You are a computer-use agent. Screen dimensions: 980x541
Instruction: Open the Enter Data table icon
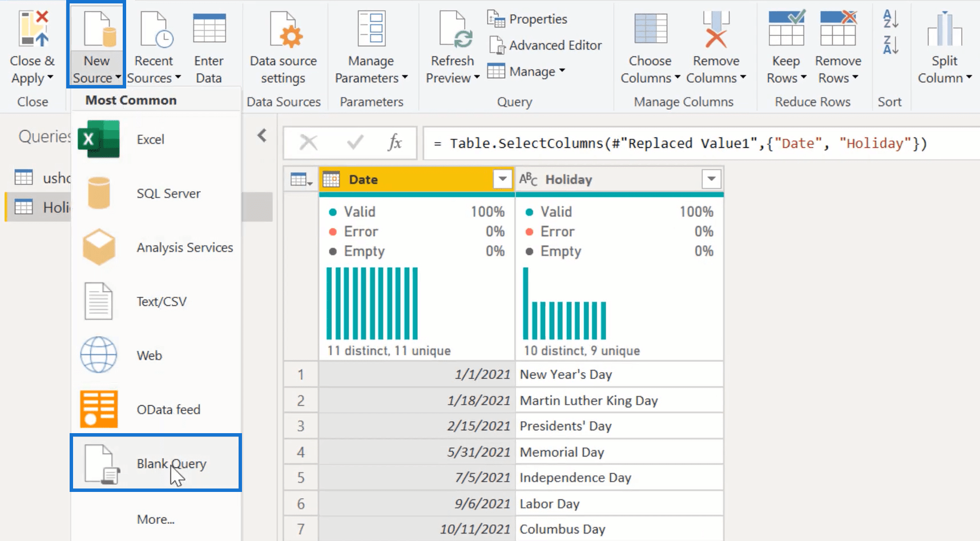tap(209, 29)
